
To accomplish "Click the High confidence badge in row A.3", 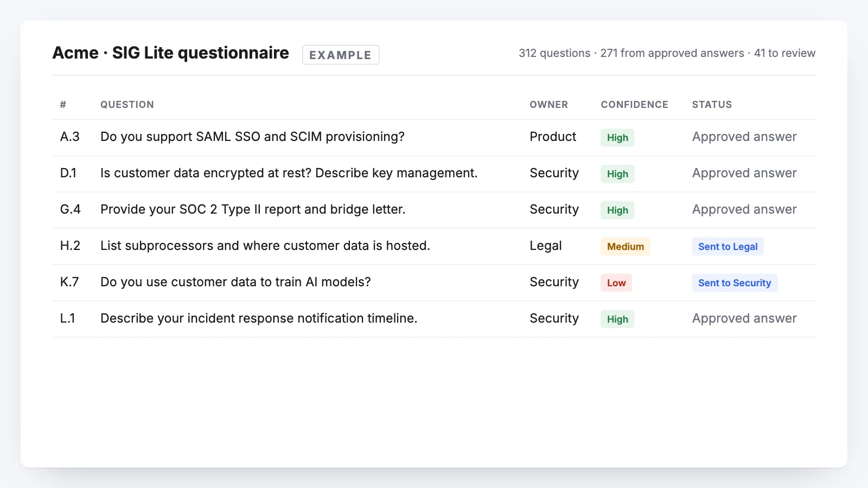I will [x=617, y=138].
